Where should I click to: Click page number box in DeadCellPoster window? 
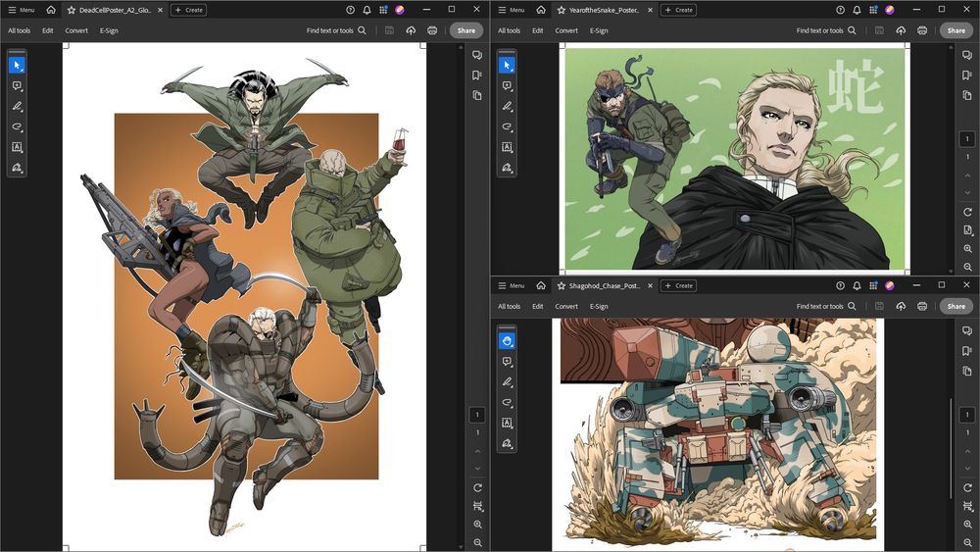tap(477, 414)
